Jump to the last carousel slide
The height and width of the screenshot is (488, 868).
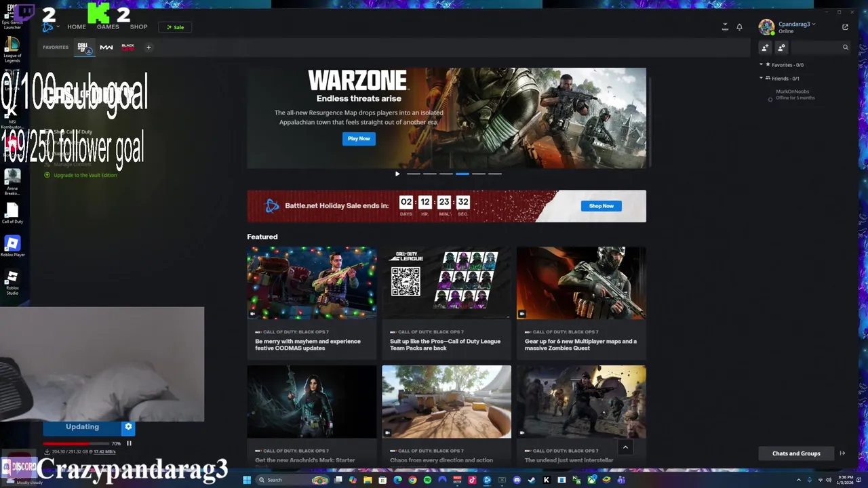[x=495, y=174]
